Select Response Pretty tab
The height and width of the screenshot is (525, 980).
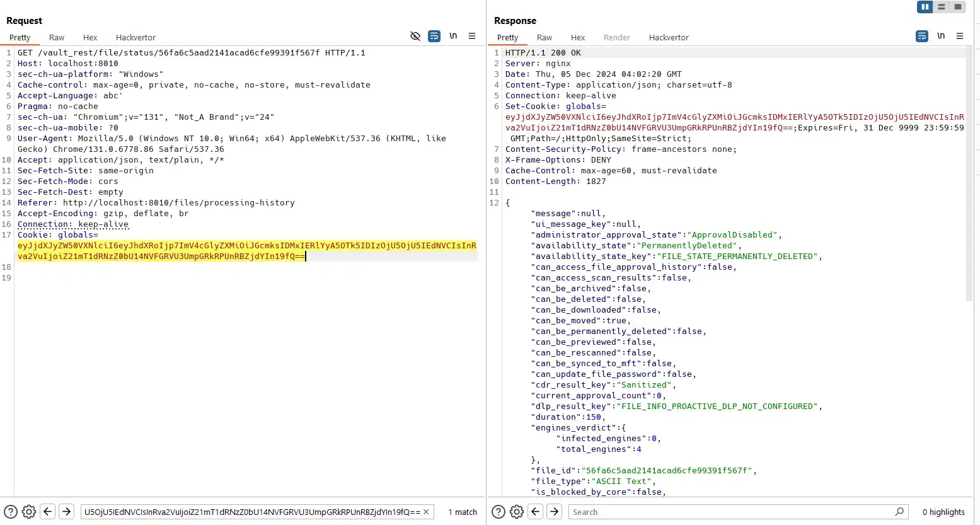click(x=507, y=38)
